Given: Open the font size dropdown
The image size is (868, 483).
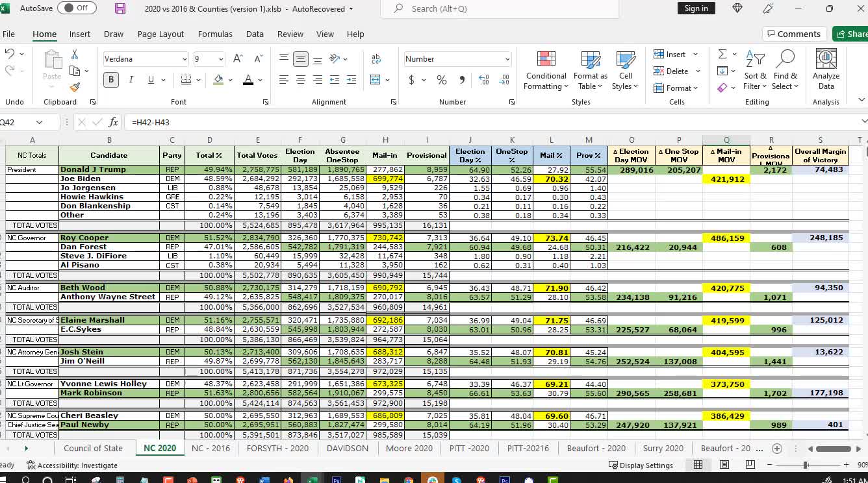Looking at the screenshot, I should pos(221,59).
